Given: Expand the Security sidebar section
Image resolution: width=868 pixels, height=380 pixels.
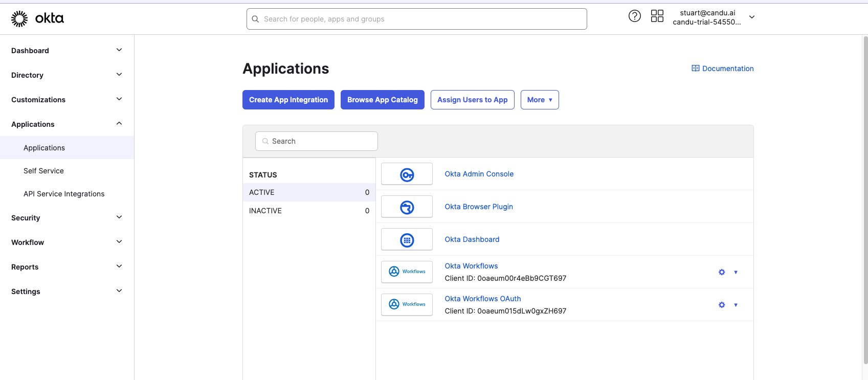Looking at the screenshot, I should click(x=67, y=217).
